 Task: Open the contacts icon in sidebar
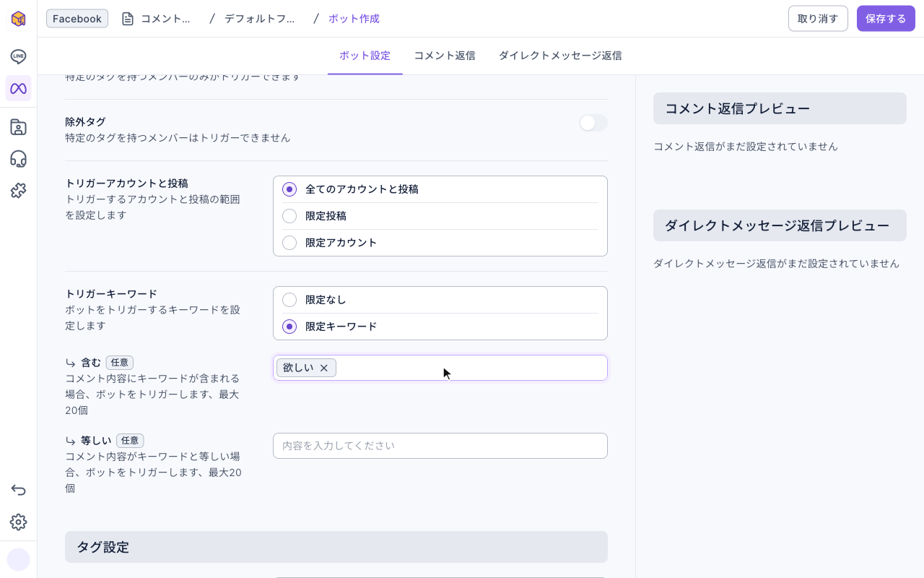18,128
